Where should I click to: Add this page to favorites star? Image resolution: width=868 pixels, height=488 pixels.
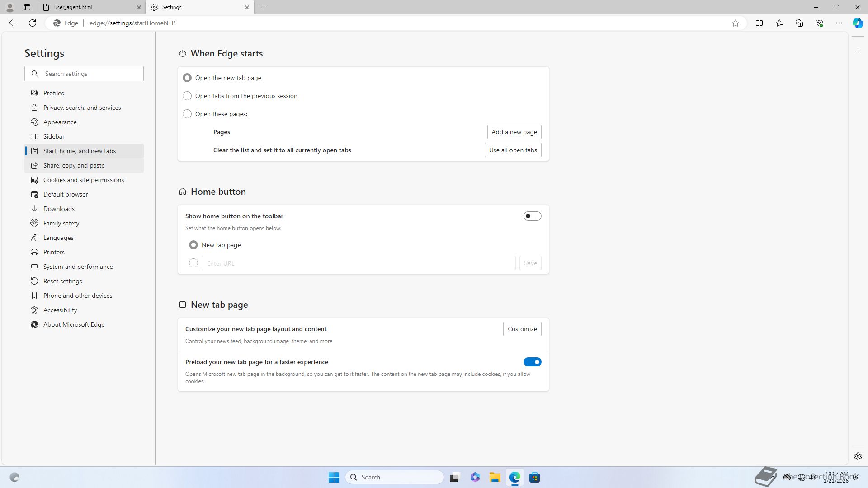[x=736, y=23]
